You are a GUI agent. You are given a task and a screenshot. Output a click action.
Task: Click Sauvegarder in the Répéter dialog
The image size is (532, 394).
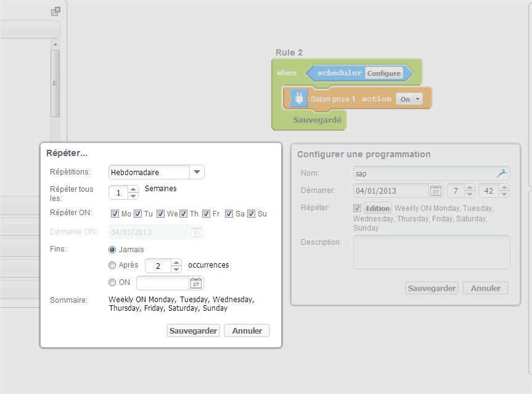point(193,330)
